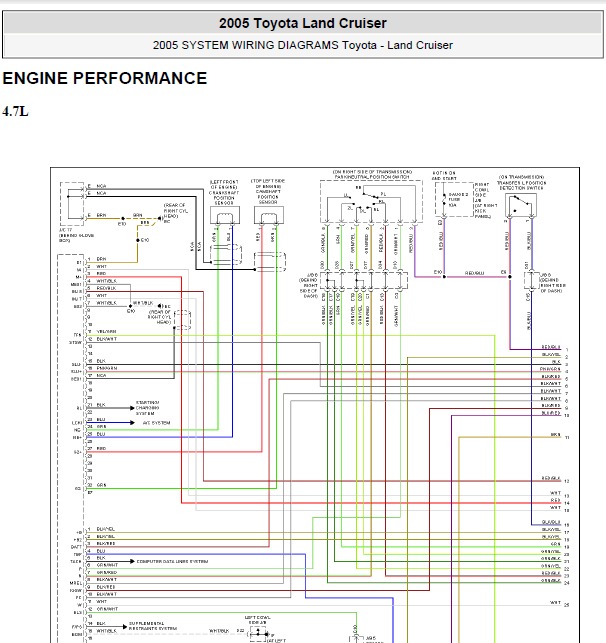The width and height of the screenshot is (606, 643).
Task: Click the '2005 SYSTEM WIRING DIAGRAMS' subtitle line
Action: pos(303,45)
